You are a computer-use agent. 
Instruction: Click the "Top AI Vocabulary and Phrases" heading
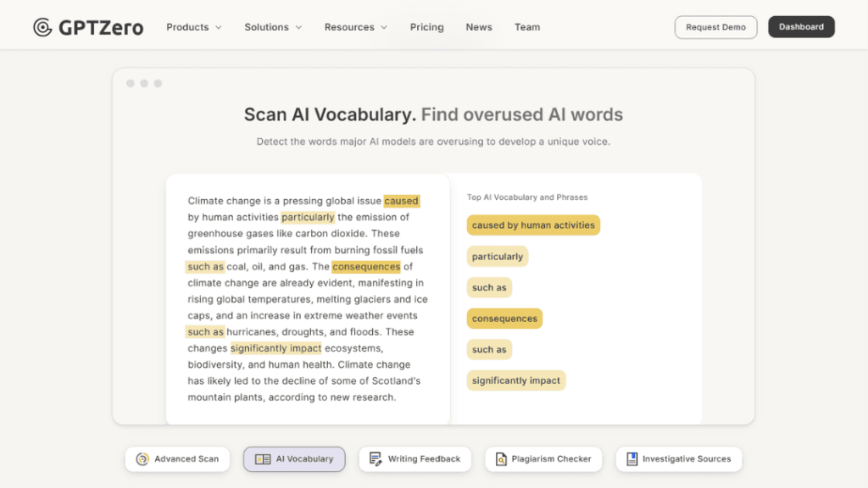pos(527,197)
